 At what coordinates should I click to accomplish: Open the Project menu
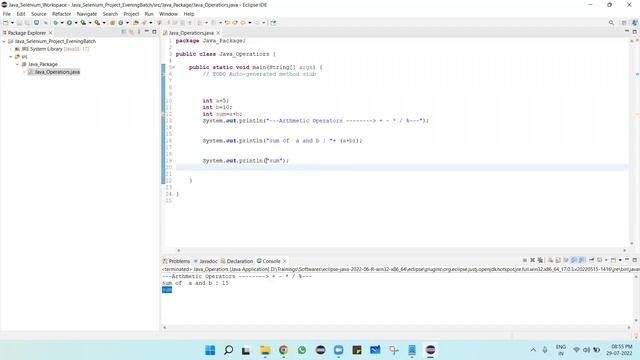click(131, 14)
